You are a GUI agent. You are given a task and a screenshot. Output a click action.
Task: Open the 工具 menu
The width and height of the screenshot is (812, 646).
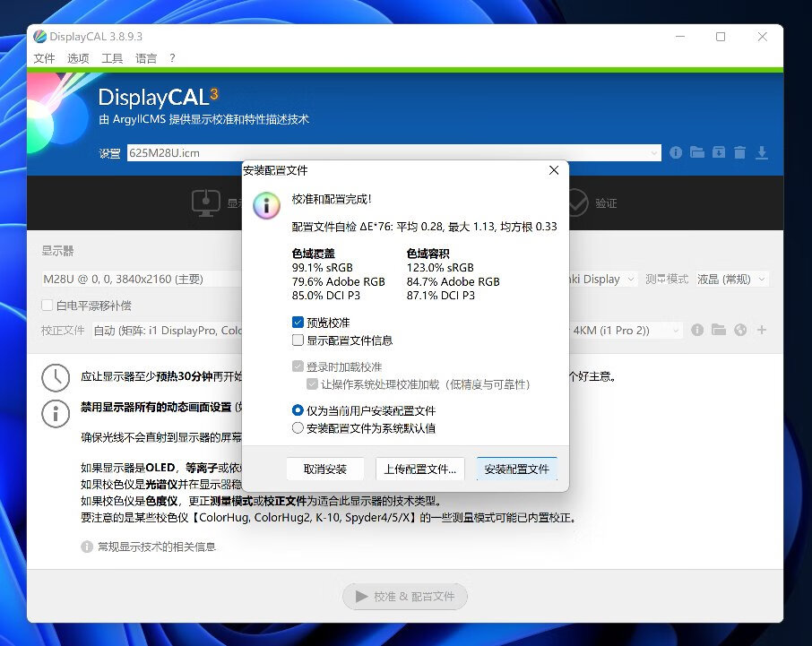(112, 58)
